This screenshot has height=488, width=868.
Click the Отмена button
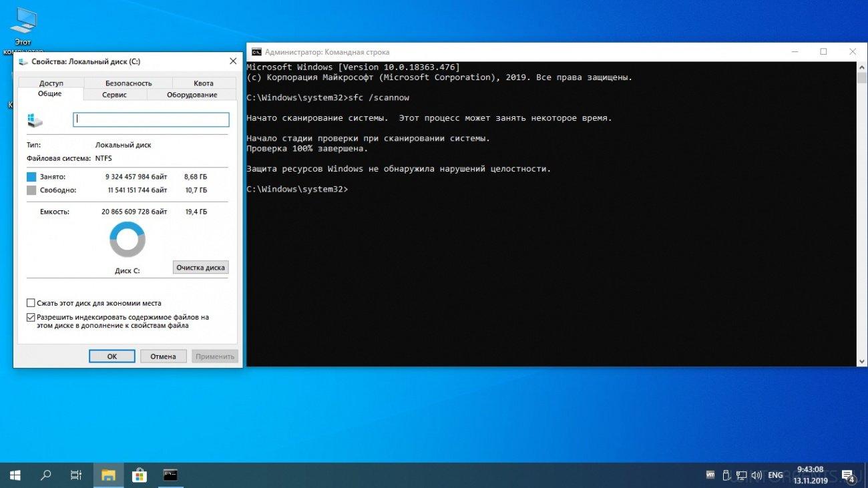click(x=163, y=356)
